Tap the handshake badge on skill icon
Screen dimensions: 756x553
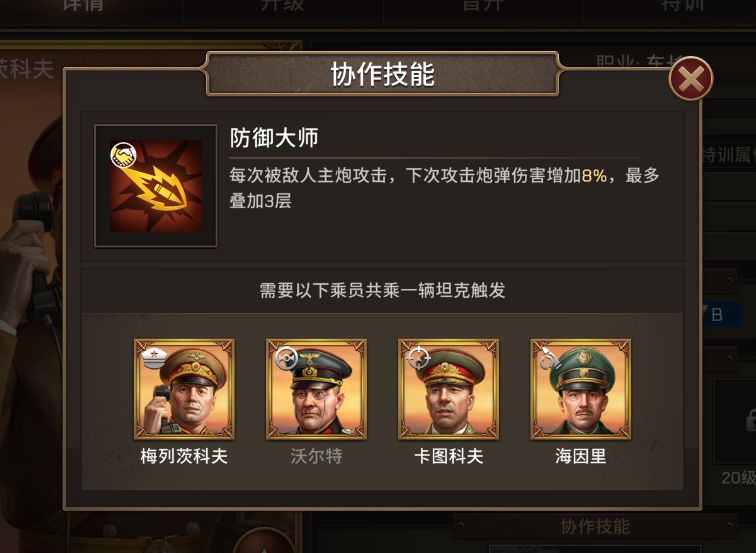click(x=123, y=155)
